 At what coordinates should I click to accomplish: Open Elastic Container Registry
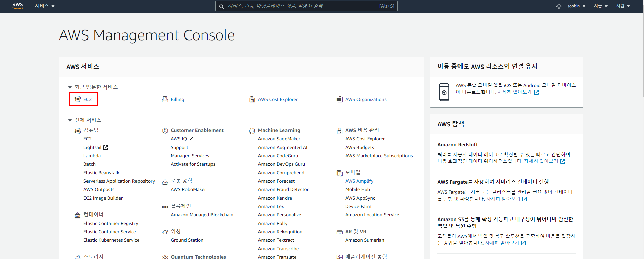(110, 223)
